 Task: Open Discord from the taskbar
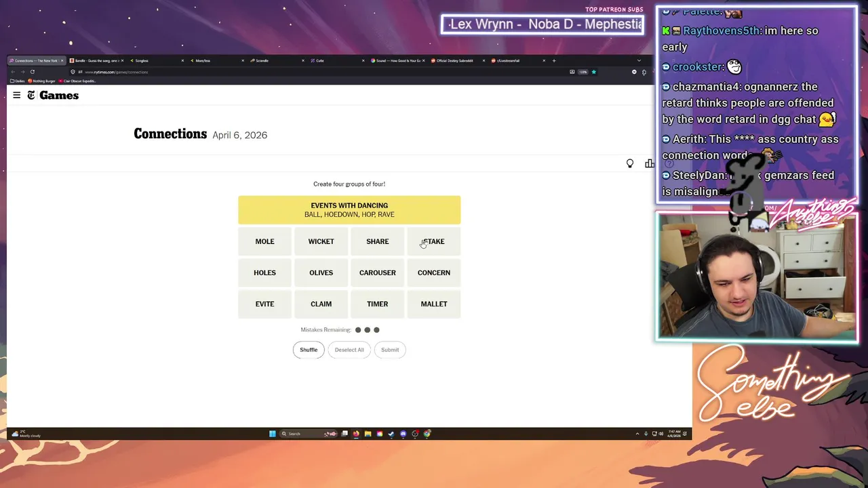click(403, 434)
